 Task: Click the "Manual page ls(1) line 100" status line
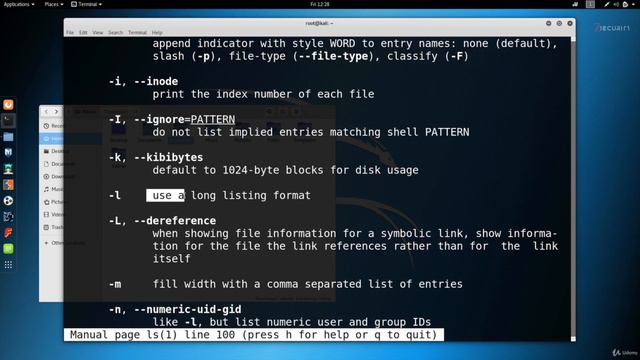click(x=253, y=335)
